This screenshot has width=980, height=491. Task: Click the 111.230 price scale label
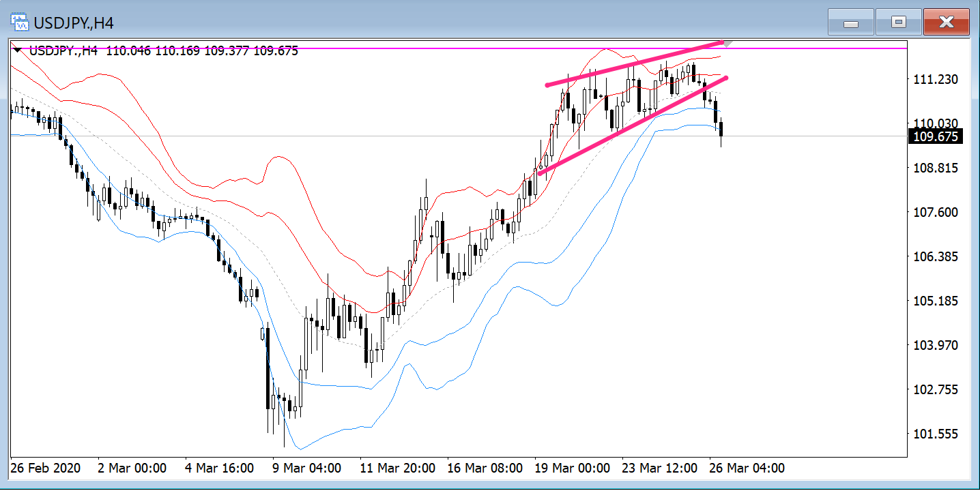pos(935,79)
